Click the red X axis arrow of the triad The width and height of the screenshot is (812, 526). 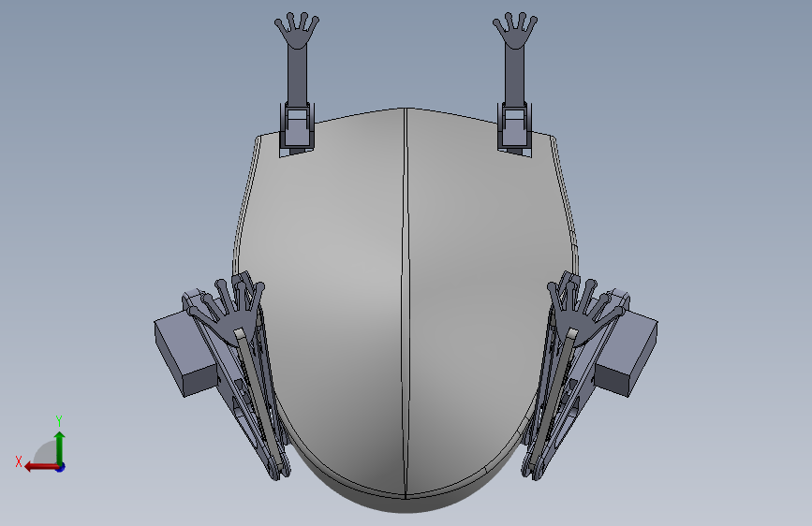point(40,467)
